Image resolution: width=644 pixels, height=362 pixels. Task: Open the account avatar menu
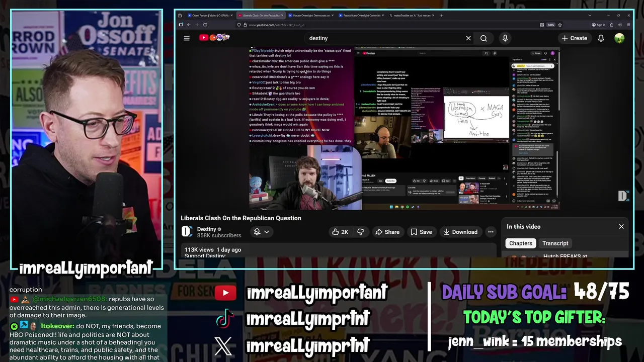619,38
